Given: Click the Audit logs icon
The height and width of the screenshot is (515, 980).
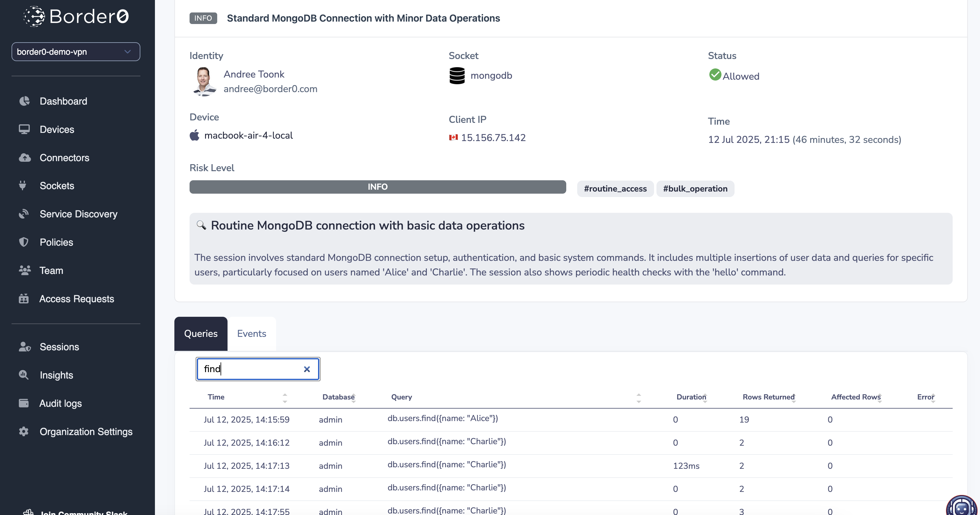Looking at the screenshot, I should [x=24, y=403].
